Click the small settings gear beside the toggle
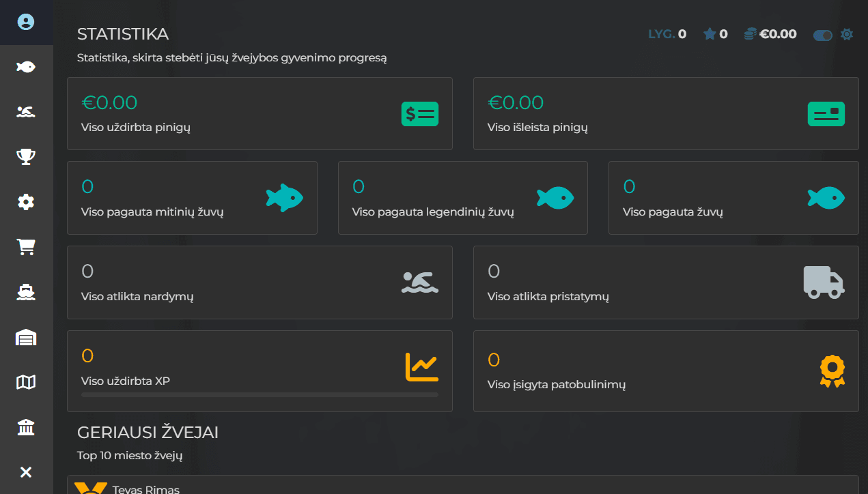 [x=847, y=34]
